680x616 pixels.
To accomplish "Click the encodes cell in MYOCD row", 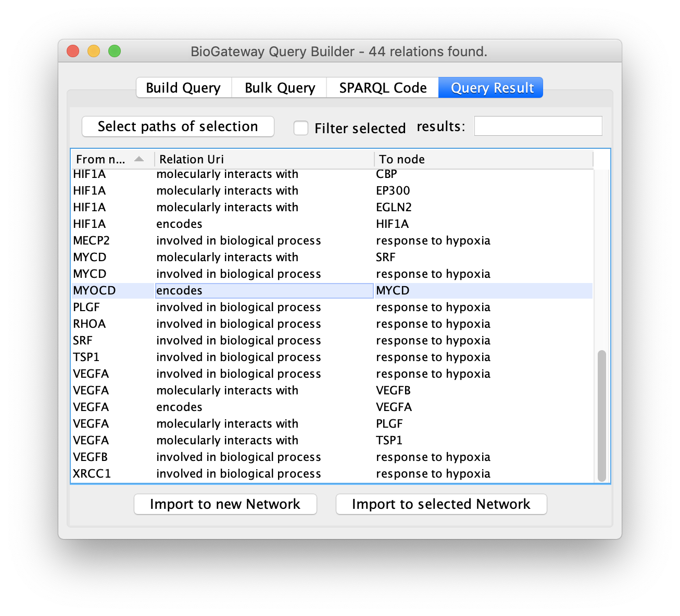I will click(x=265, y=290).
